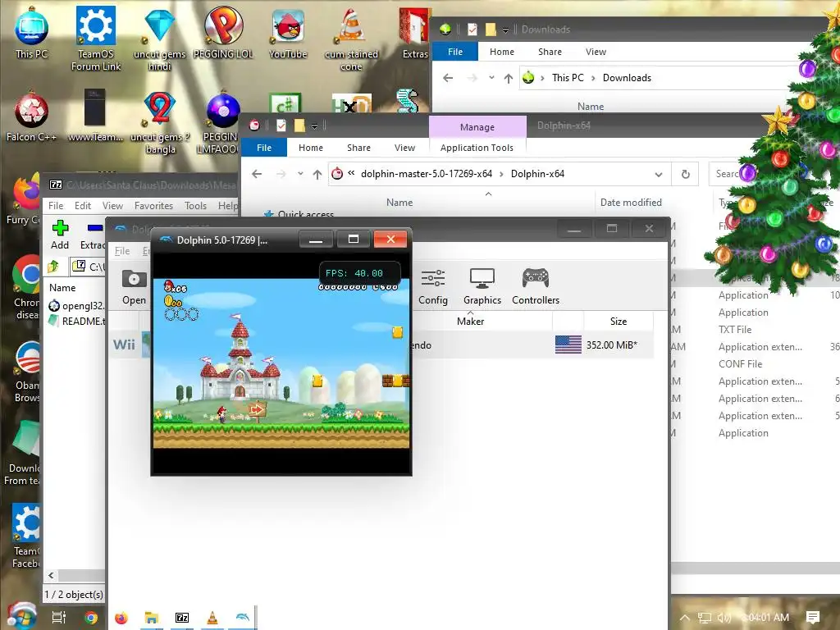Go up one folder in Dolphin-x64 Explorer

click(317, 174)
